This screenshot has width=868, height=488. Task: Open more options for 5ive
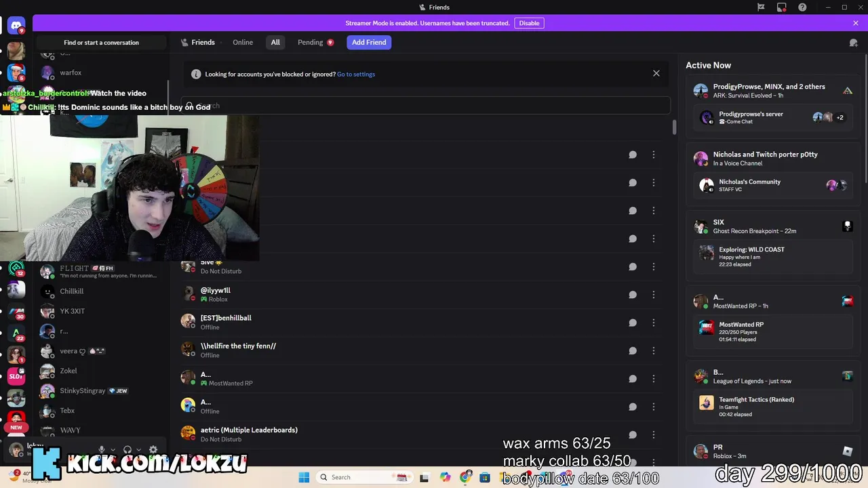654,266
